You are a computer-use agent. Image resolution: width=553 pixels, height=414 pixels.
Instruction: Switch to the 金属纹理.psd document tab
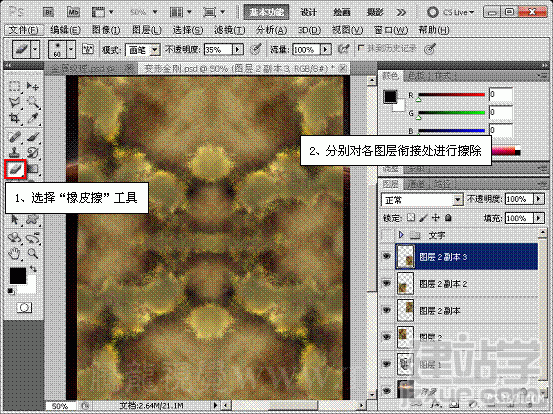(x=83, y=68)
